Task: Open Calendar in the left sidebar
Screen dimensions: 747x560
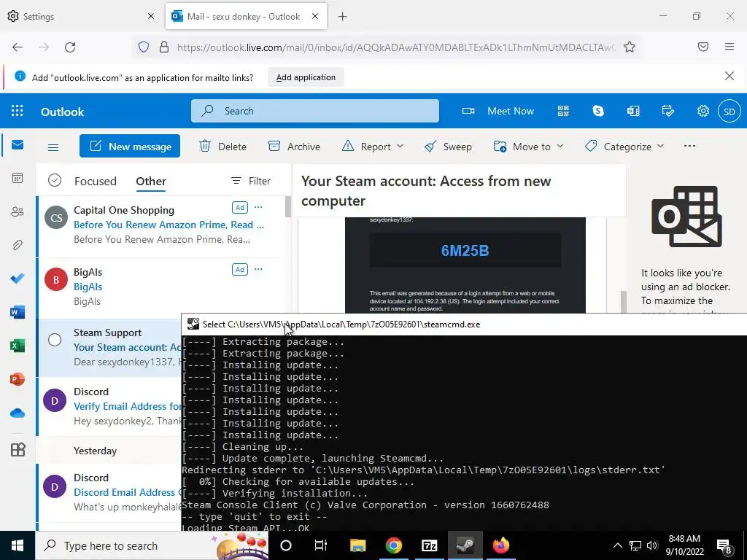Action: (x=18, y=178)
